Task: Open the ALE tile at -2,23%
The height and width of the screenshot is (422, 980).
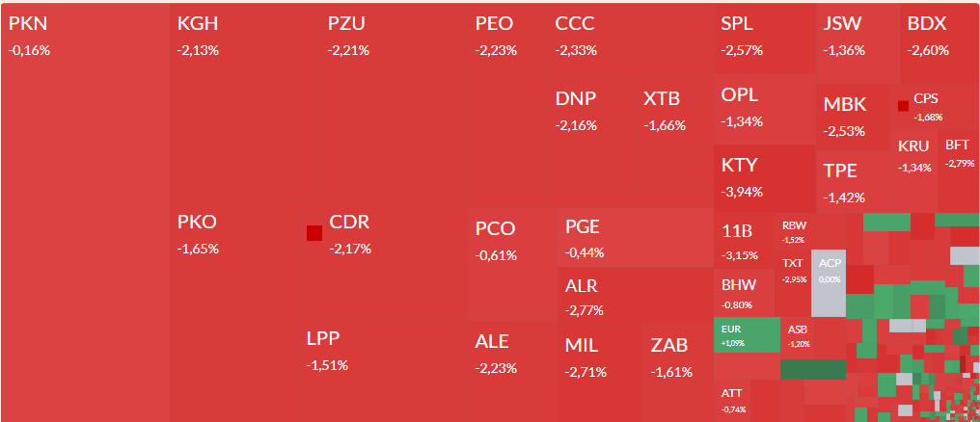Action: [x=512, y=372]
